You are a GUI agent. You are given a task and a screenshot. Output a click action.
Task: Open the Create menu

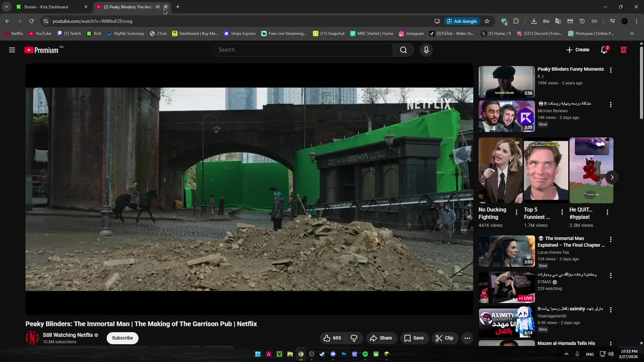coord(578,50)
